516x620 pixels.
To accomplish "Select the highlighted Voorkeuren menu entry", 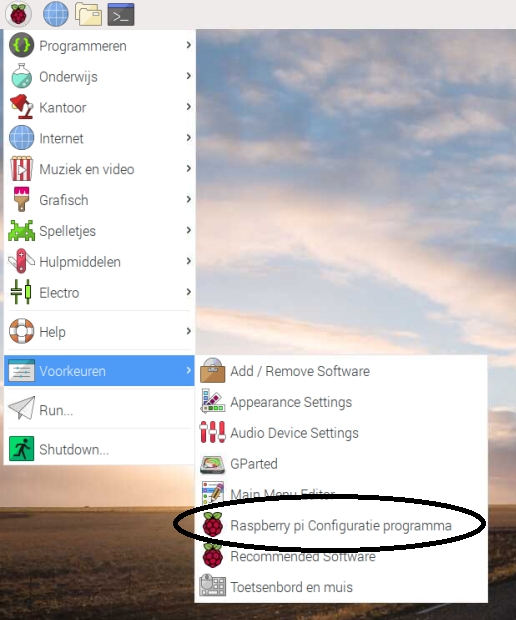I will (99, 370).
